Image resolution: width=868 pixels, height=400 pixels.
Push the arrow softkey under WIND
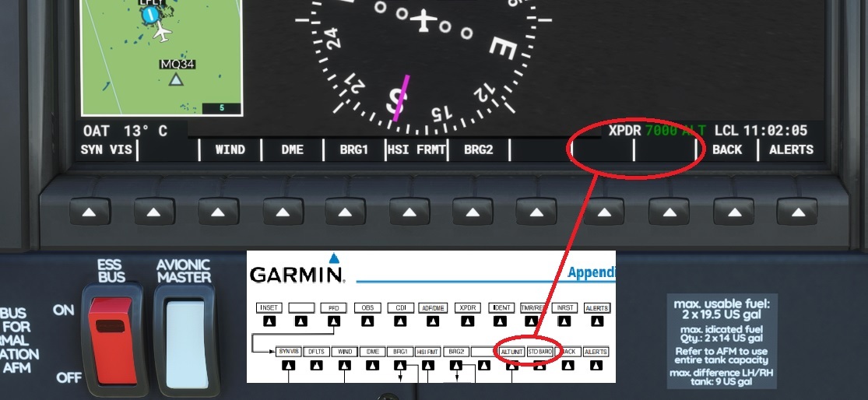(219, 212)
